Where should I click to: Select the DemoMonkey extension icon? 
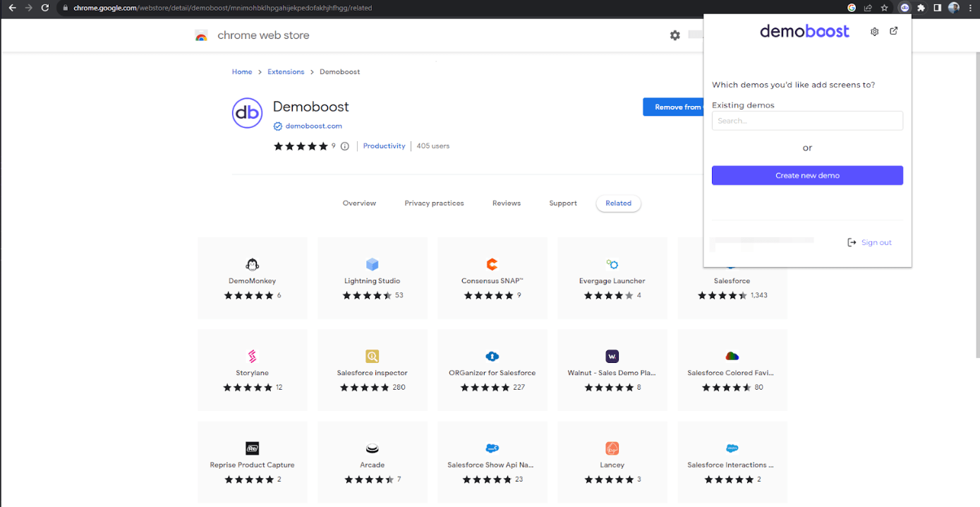pyautogui.click(x=252, y=263)
